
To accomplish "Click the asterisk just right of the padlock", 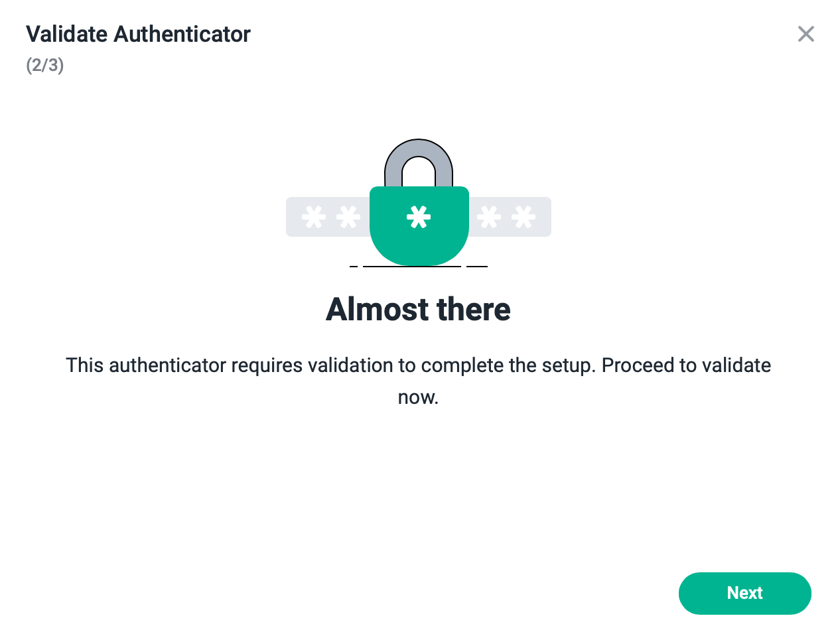I will click(489, 218).
